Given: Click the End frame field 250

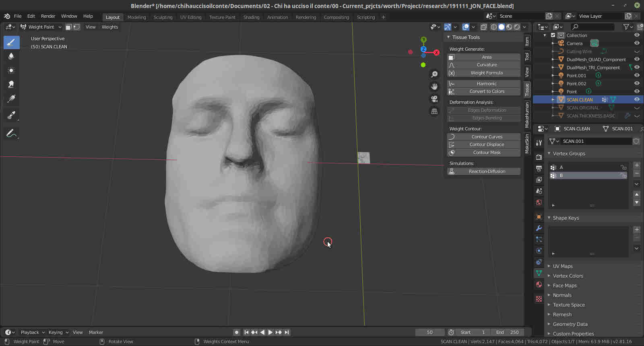Looking at the screenshot, I should pos(508,332).
